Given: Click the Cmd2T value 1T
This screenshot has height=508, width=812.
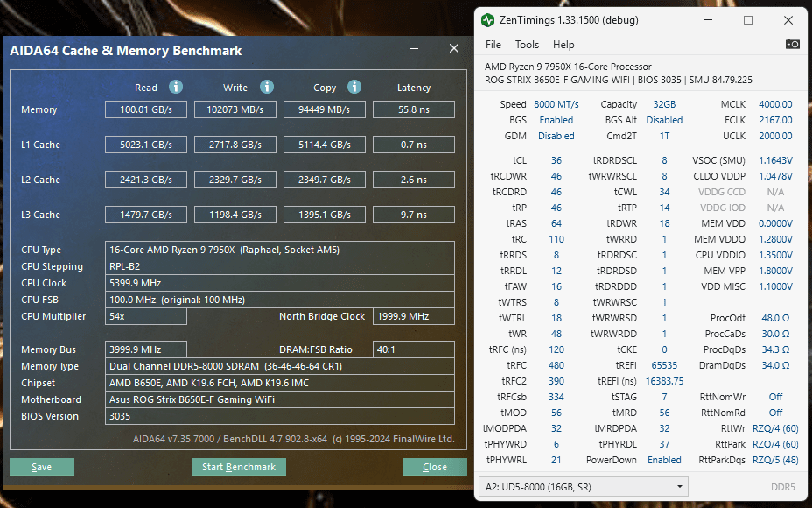Looking at the screenshot, I should 664,136.
